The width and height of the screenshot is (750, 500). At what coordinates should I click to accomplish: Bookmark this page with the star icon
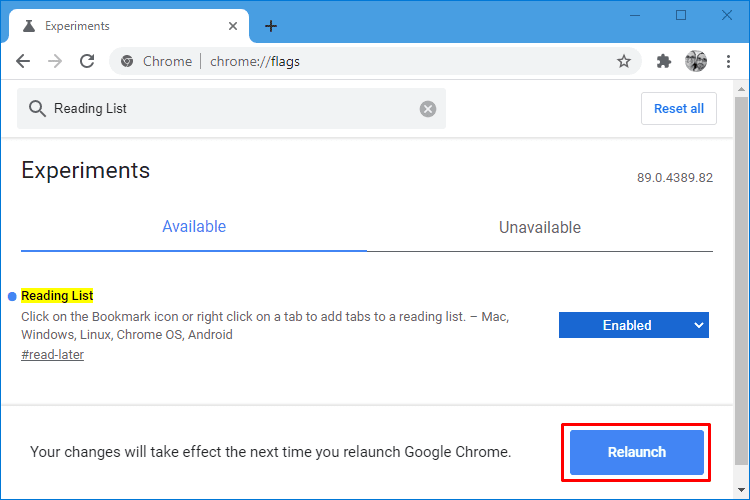tap(623, 61)
